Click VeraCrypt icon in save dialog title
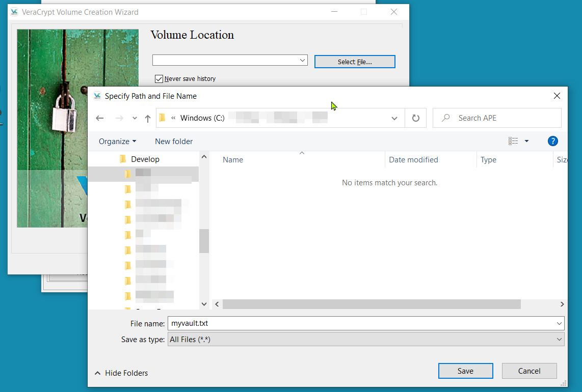This screenshot has height=392, width=582. click(97, 96)
